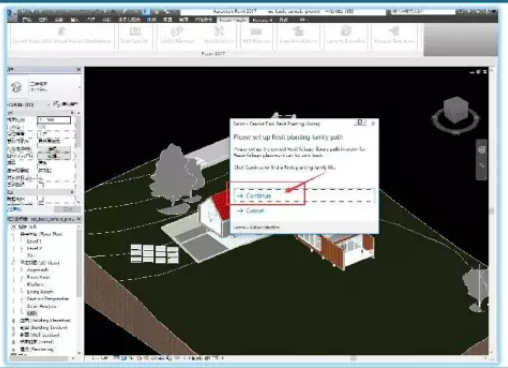Select the Section Perspective view
The width and height of the screenshot is (508, 368).
(x=48, y=299)
